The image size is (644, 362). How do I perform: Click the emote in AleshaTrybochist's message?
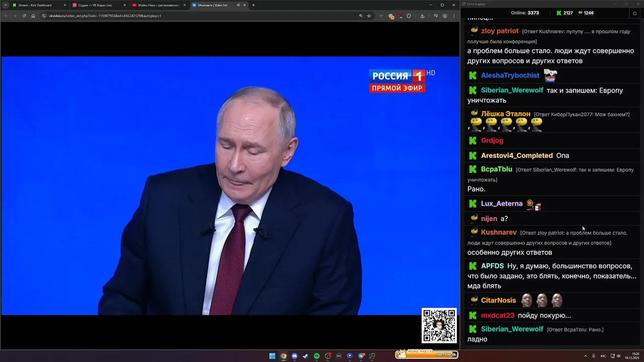[x=550, y=75]
